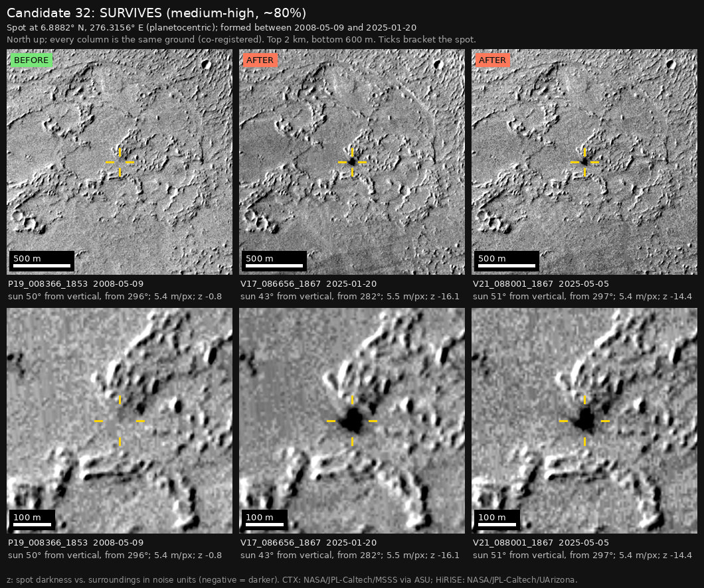Screen dimensions: 704x588
Task: Click the caption 'V17_086656_1867 2025-01-20' under the top-middle image
Action: click(x=308, y=284)
